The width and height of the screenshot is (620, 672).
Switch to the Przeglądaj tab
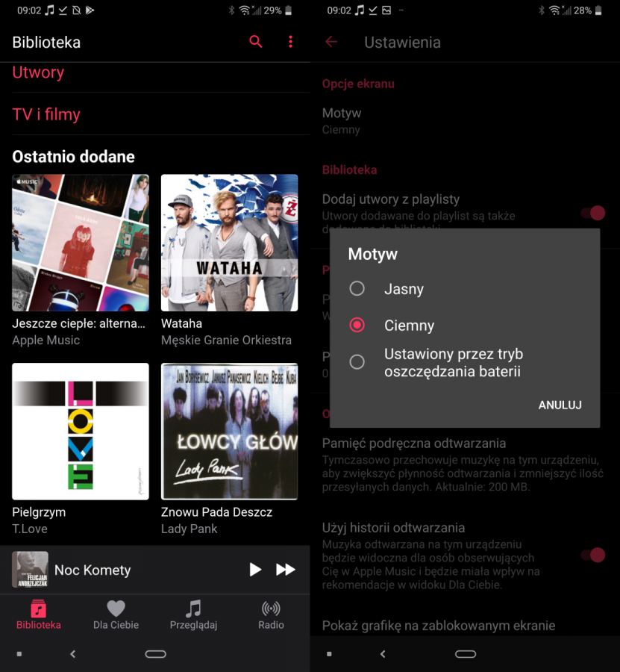[x=193, y=615]
